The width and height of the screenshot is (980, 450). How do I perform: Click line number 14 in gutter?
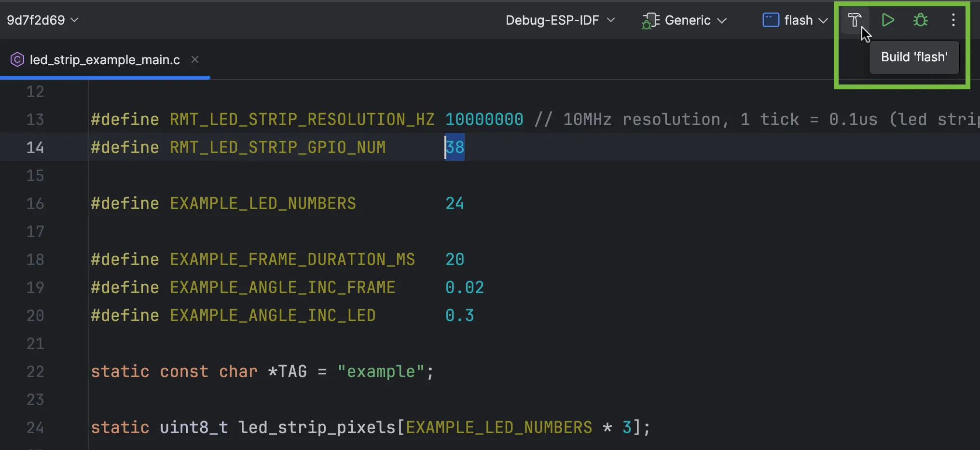click(35, 147)
